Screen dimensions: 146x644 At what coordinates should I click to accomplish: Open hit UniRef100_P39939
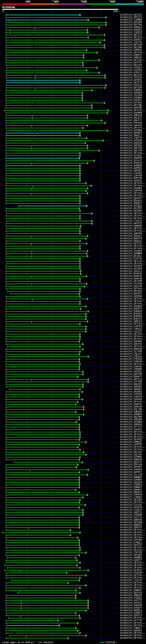(x=131, y=359)
